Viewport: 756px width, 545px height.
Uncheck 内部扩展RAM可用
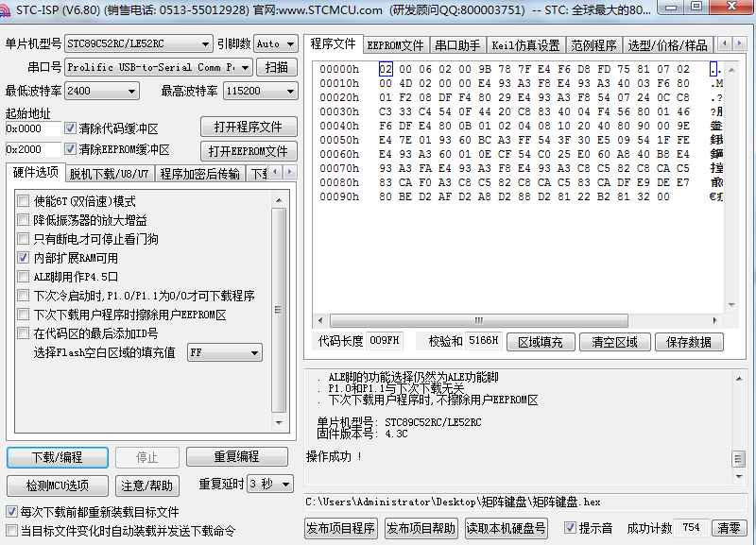point(23,258)
